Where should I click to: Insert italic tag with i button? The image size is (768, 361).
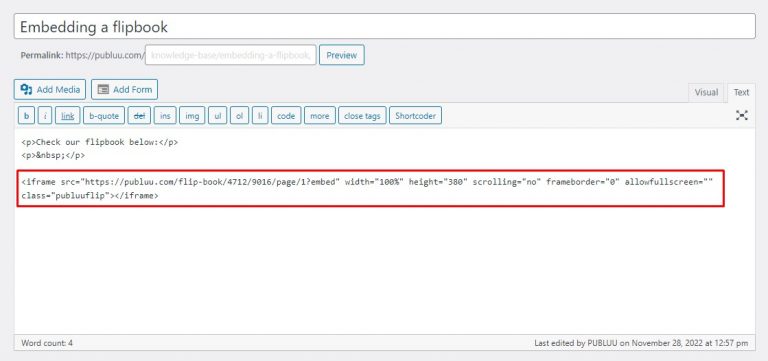coord(45,116)
